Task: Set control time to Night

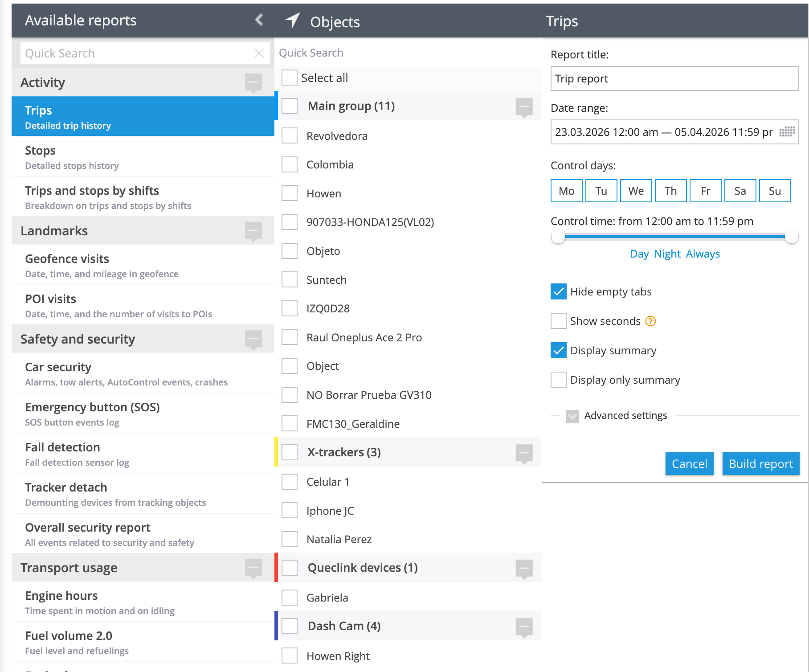Action: click(667, 254)
